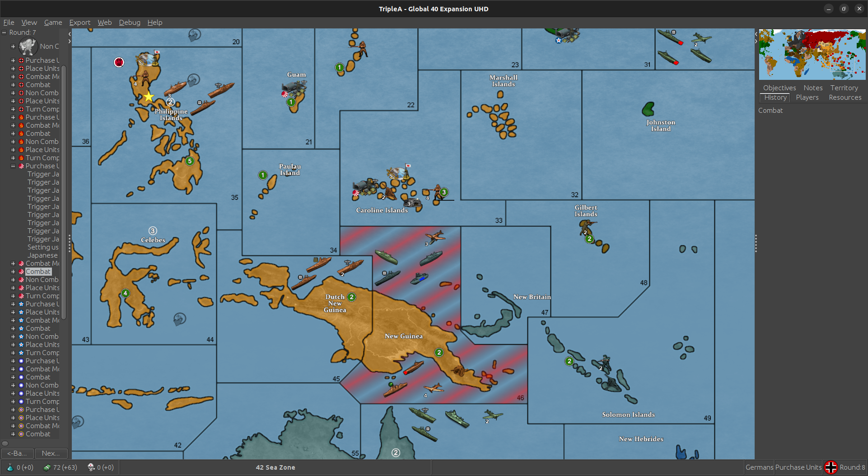Open the Web menu
Image resolution: width=868 pixels, height=476 pixels.
pyautogui.click(x=104, y=22)
